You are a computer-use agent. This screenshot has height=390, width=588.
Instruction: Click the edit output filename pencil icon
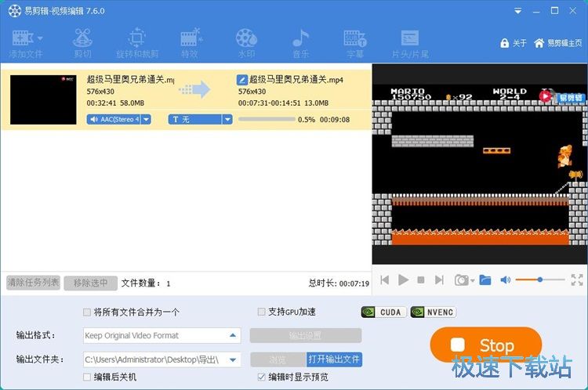242,80
